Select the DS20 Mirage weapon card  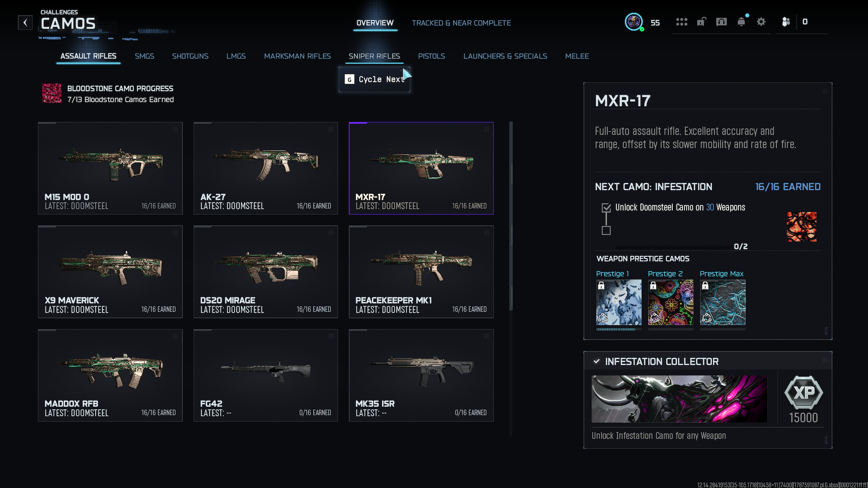(266, 272)
